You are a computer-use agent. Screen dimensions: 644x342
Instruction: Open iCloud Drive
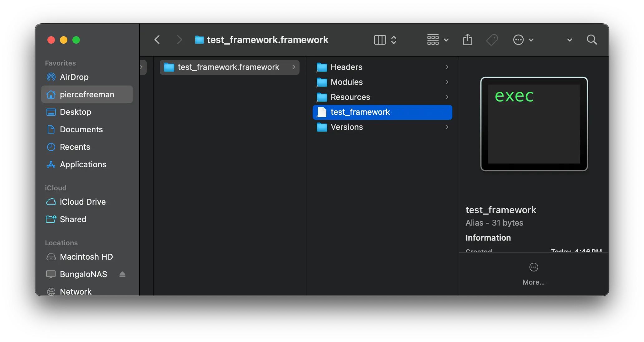pos(83,202)
